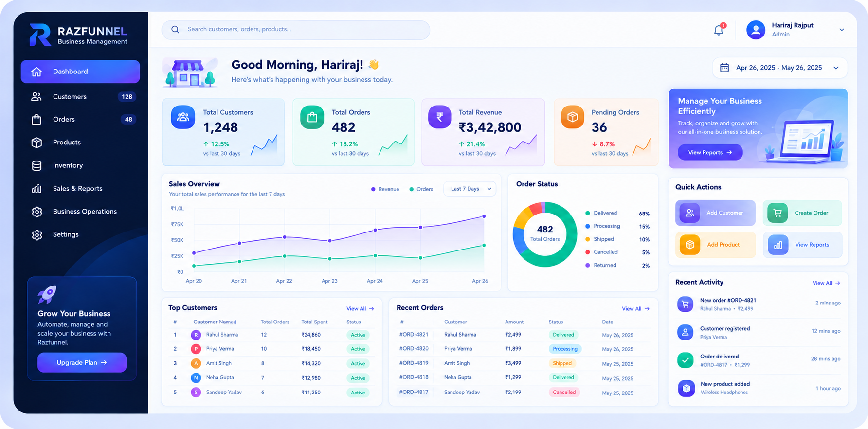Click Rahul Sharma's avatar in Top Customers
Image resolution: width=868 pixels, height=429 pixels.
click(196, 335)
